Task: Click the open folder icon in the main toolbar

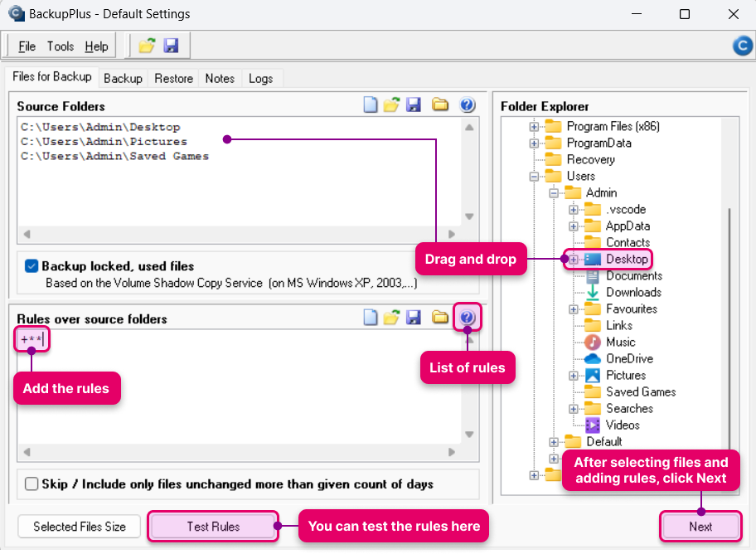Action: [x=147, y=46]
